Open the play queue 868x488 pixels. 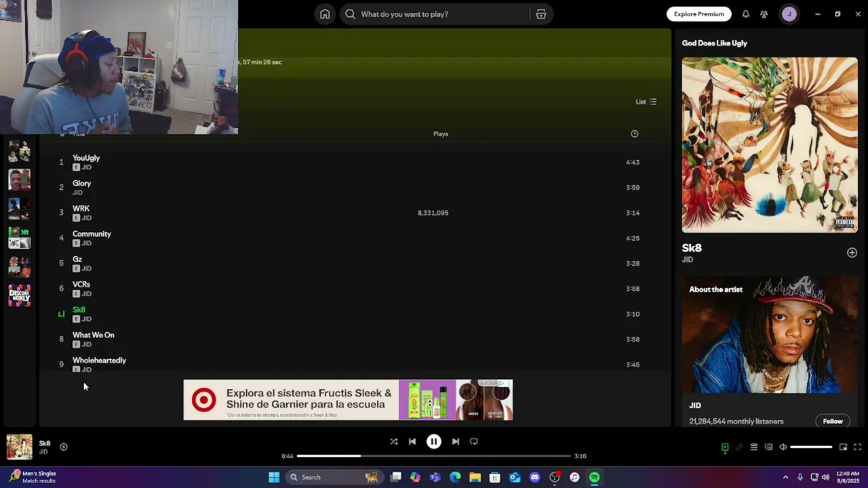tap(754, 447)
